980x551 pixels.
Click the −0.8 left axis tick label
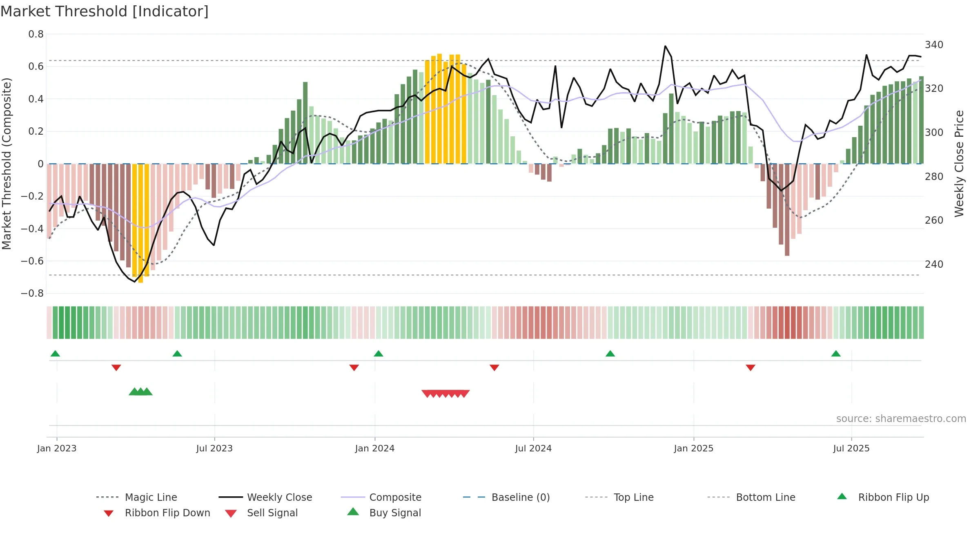point(32,293)
